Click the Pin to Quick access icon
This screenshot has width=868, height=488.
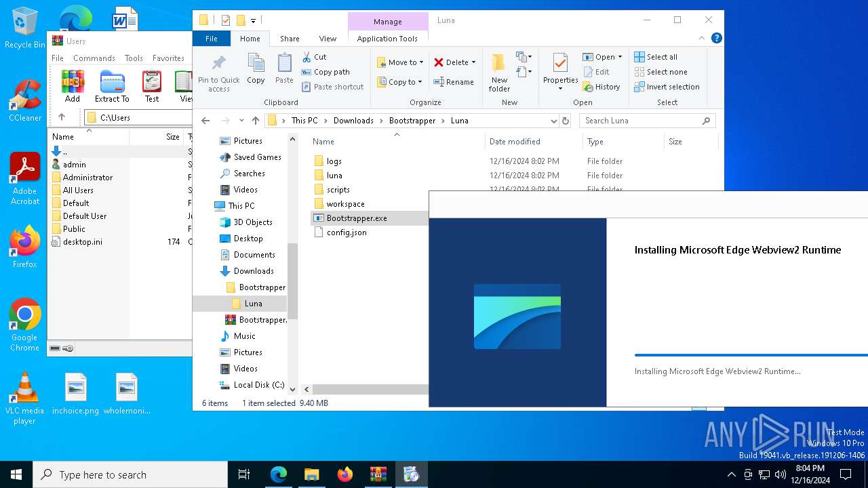[x=218, y=73]
